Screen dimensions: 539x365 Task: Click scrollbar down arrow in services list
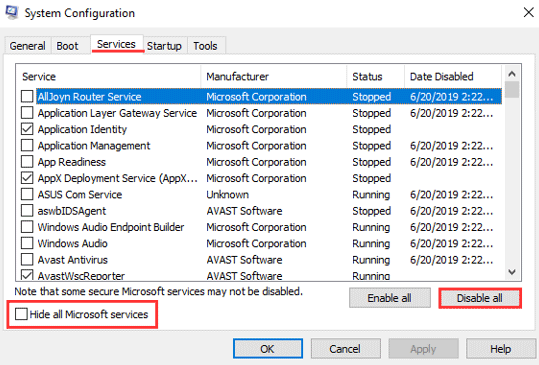point(512,272)
